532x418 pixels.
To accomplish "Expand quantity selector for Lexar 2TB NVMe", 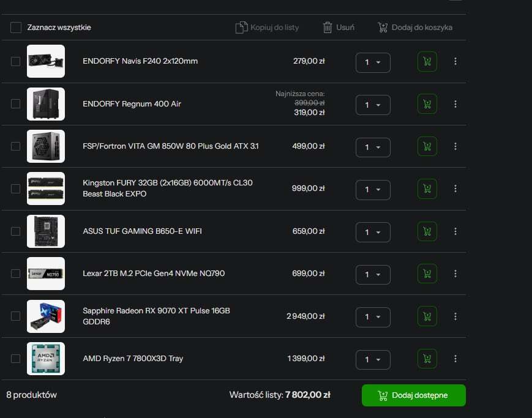I will point(372,274).
